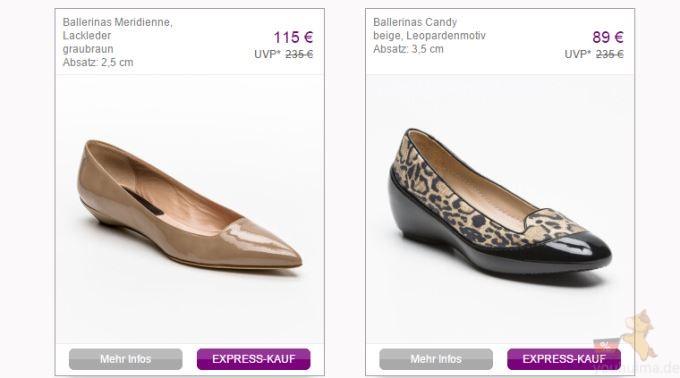680x378 pixels.
Task: Click the Lackleder material text
Action: point(87,36)
